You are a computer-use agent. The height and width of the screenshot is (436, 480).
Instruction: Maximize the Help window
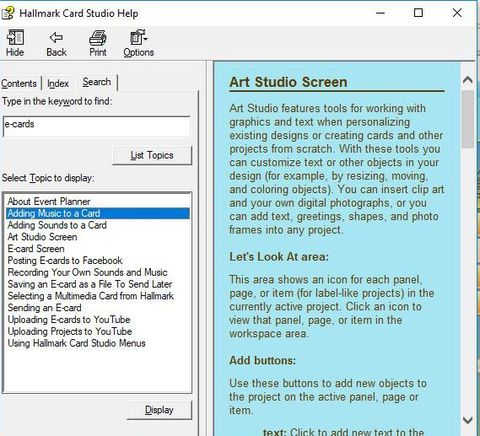click(418, 13)
